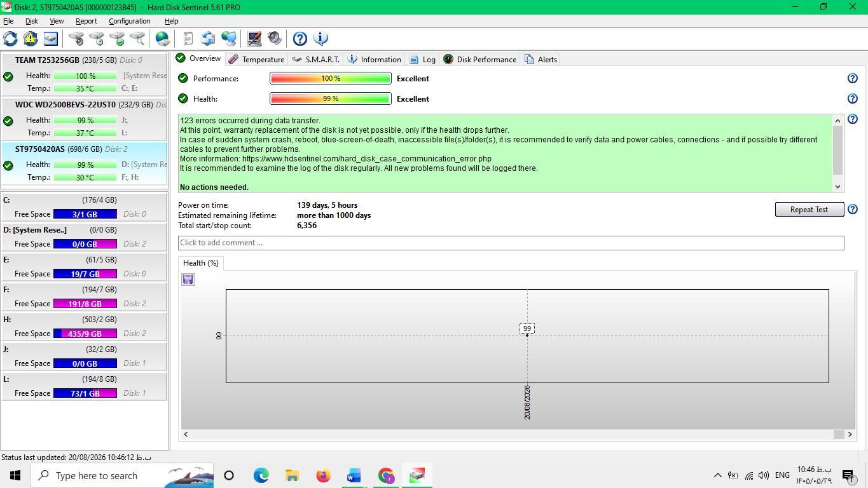The width and height of the screenshot is (868, 488).
Task: Click the blue info speech bubble toolbar icon
Action: point(320,39)
